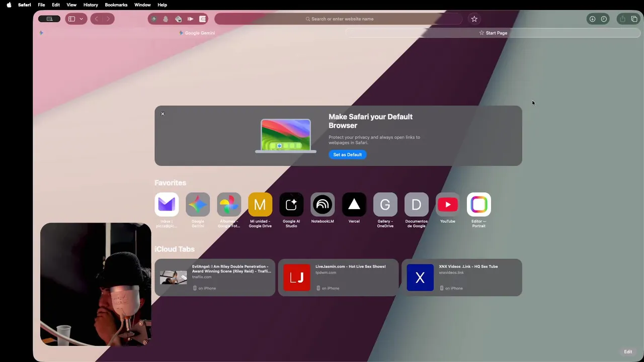The height and width of the screenshot is (362, 644).
Task: Expand the sidebar dropdown chevron
Action: pyautogui.click(x=81, y=19)
